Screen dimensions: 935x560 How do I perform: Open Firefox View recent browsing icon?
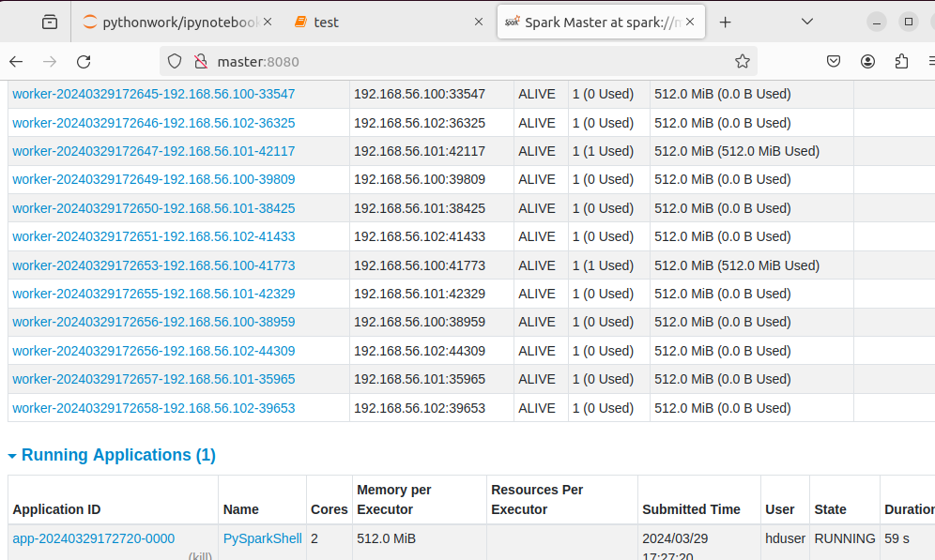[x=50, y=22]
